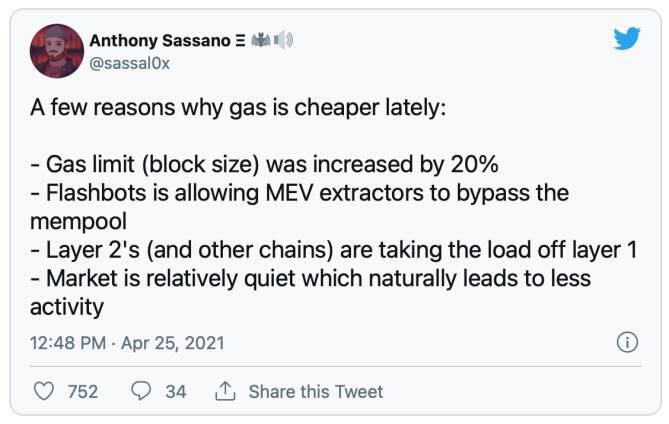Open the @sassal0x handle link
Image resolution: width=669 pixels, height=424 pixels.
(133, 61)
